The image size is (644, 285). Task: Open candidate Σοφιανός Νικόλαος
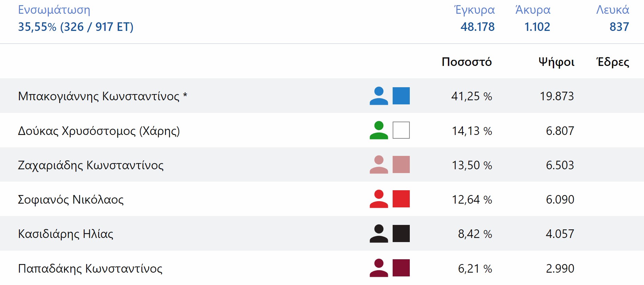pyautogui.click(x=71, y=199)
